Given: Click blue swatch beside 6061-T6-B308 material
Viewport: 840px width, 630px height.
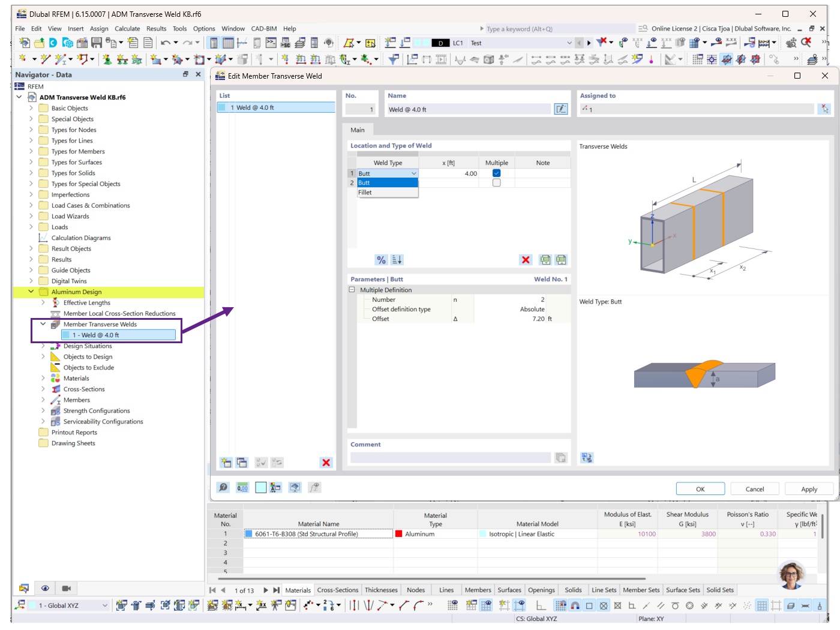Looking at the screenshot, I should (248, 534).
